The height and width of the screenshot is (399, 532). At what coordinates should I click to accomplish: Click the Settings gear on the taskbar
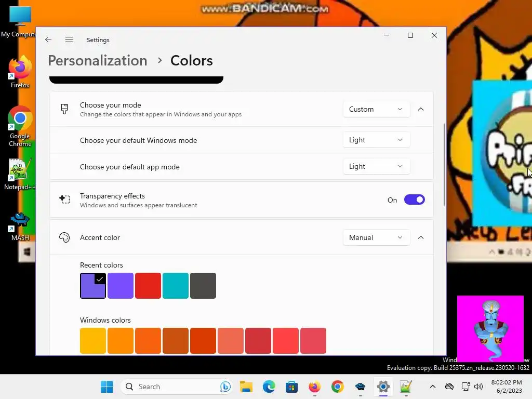point(383,387)
